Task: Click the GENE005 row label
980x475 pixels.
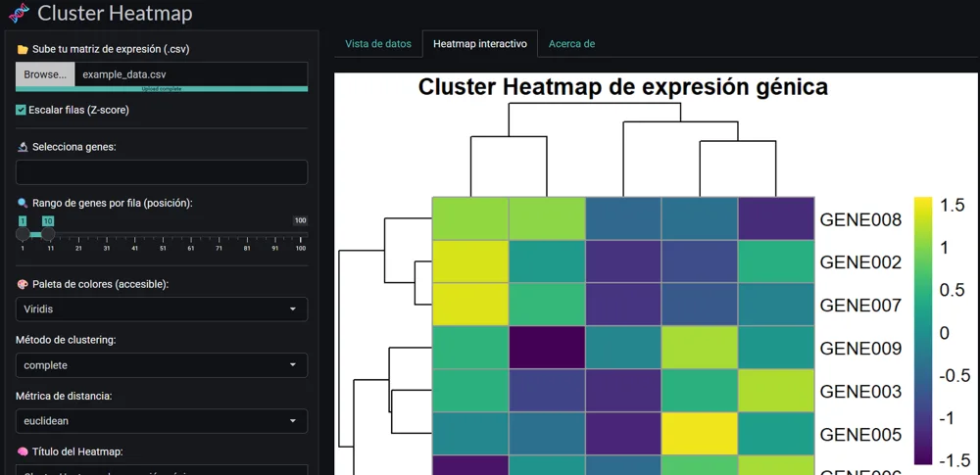Action: [860, 434]
